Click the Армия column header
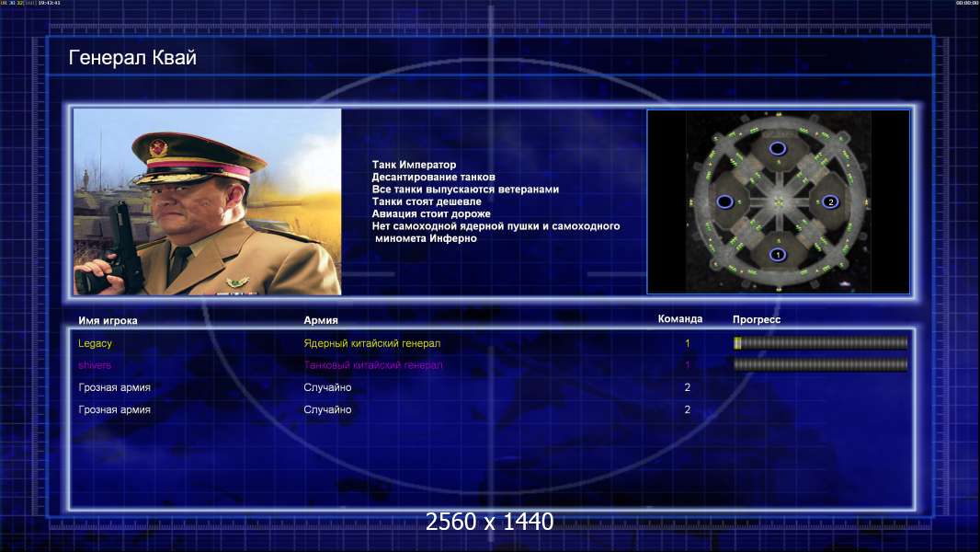This screenshot has width=980, height=552. pyautogui.click(x=321, y=320)
